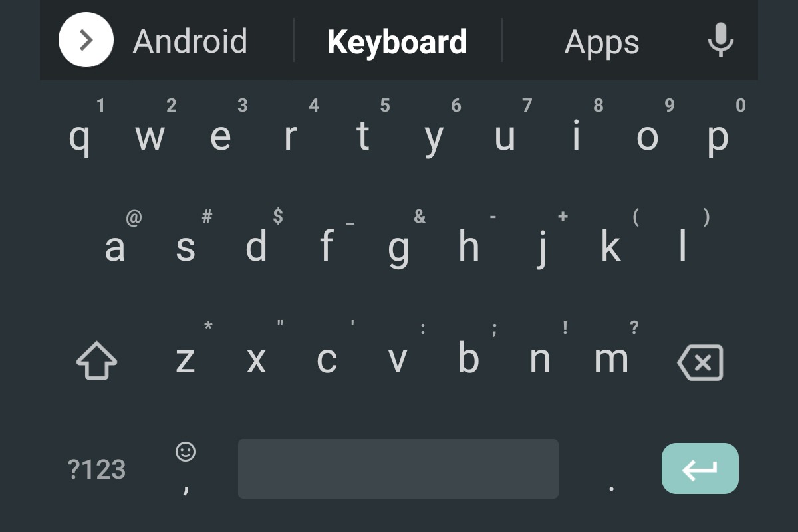
Task: Tap the emoji smiley comma key
Action: pyautogui.click(x=186, y=469)
